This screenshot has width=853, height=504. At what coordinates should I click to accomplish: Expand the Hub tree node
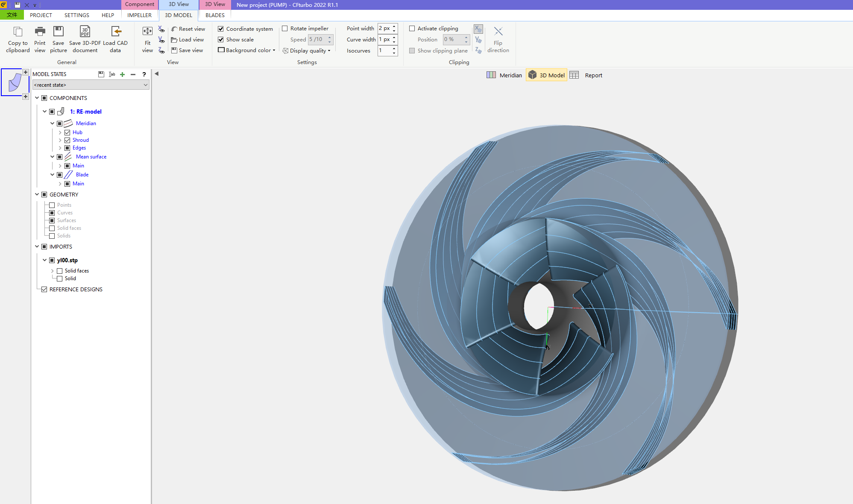pyautogui.click(x=60, y=132)
